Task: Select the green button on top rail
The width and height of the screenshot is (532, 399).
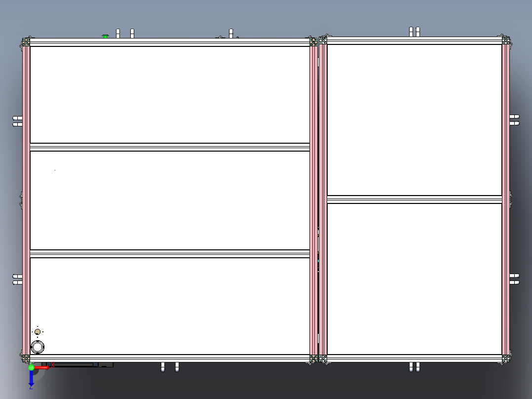Action: [105, 36]
